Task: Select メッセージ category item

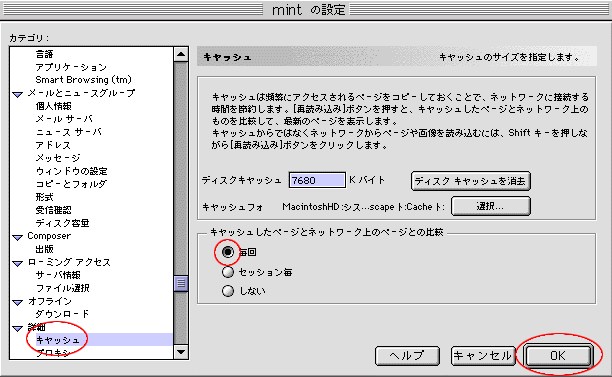Action: 58,158
